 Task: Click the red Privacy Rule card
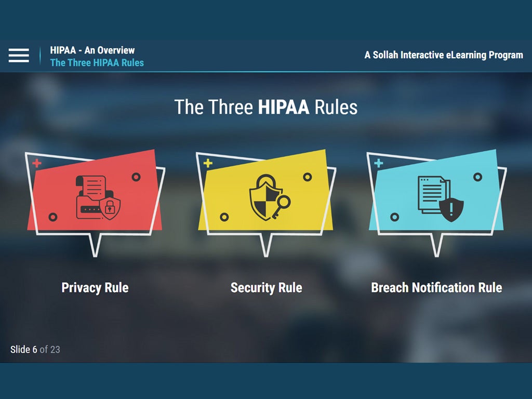95,203
